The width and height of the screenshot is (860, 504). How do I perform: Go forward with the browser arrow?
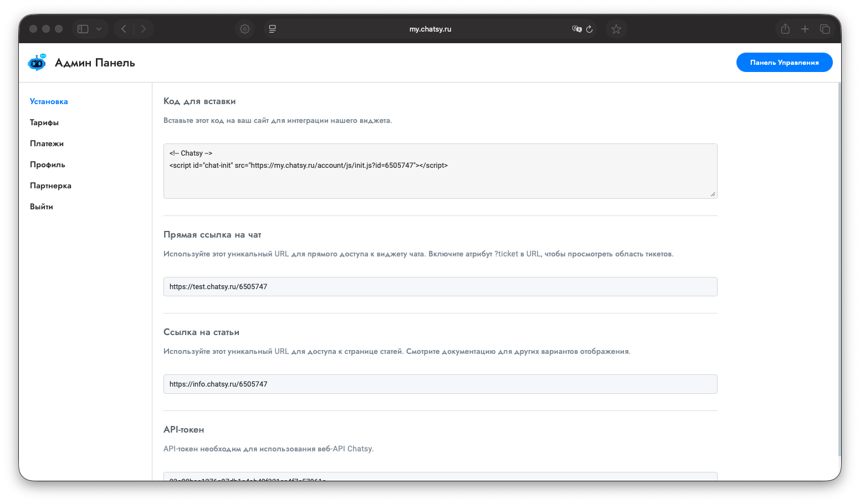(x=144, y=29)
